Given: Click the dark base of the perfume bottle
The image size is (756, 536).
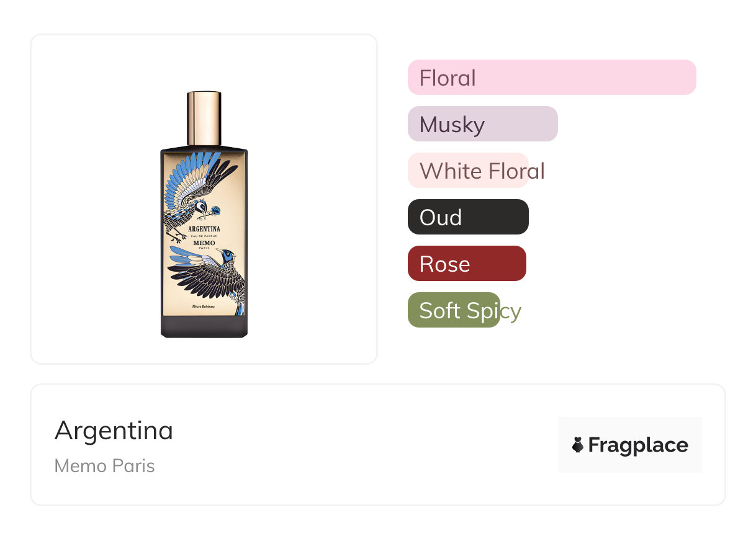Looking at the screenshot, I should tap(204, 326).
